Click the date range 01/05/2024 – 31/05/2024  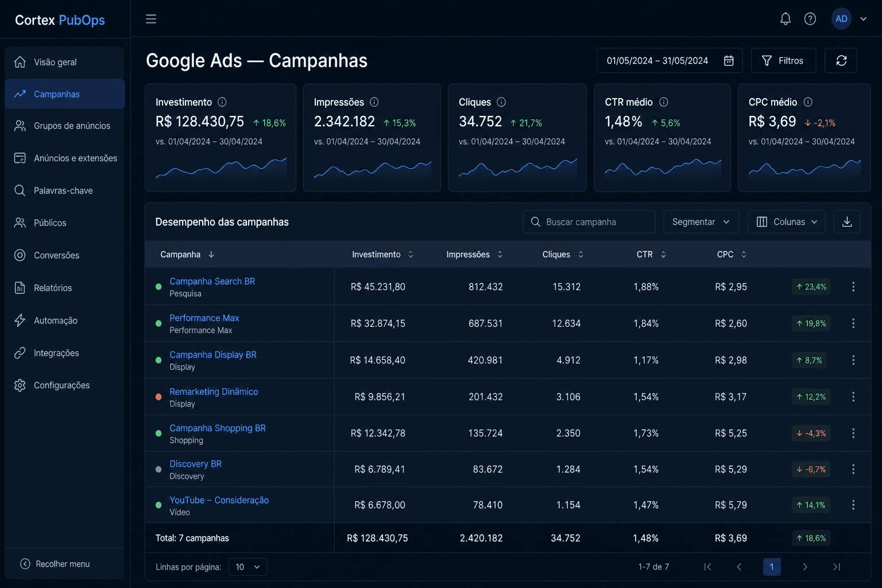tap(657, 60)
